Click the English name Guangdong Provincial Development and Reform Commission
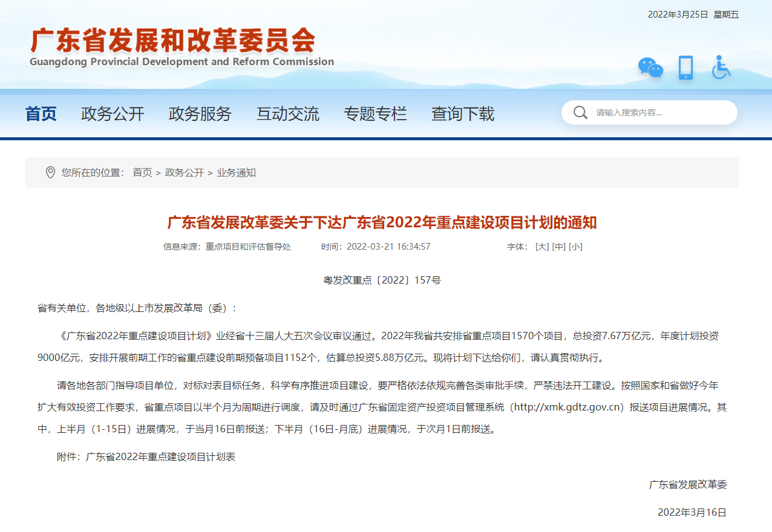Image resolution: width=772 pixels, height=532 pixels. coord(182,62)
